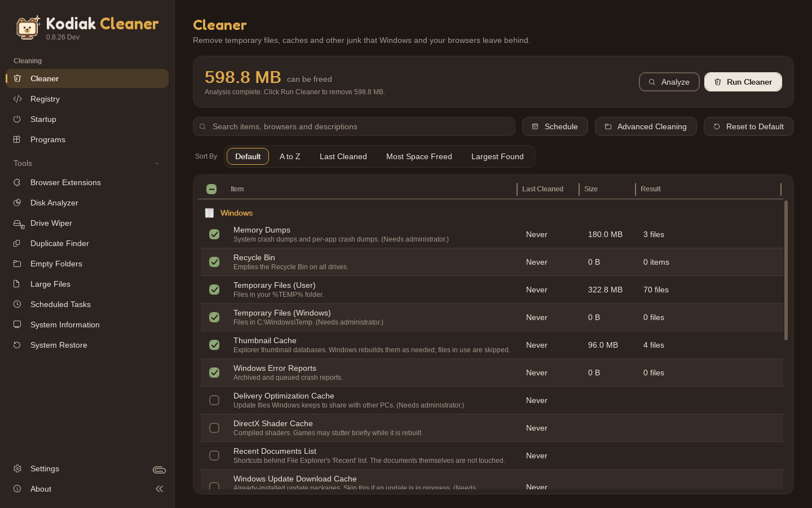
Task: Uncheck Temporary Files (User) checkbox
Action: 214,290
